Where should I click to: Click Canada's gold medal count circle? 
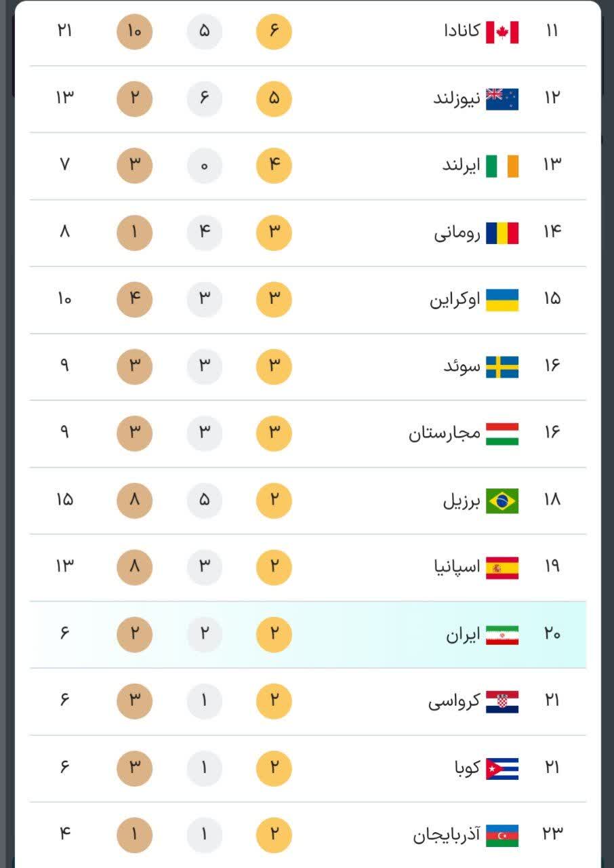coord(274,32)
